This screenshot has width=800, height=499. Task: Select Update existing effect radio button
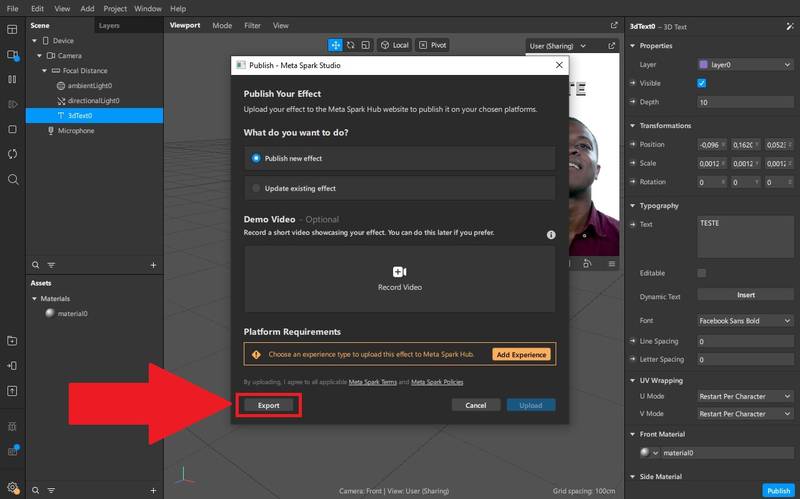256,188
